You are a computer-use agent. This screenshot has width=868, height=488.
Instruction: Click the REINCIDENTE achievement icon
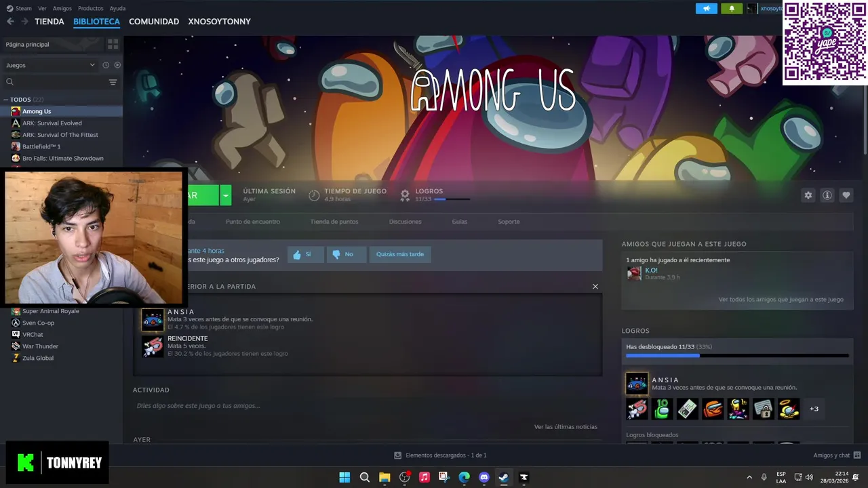pyautogui.click(x=153, y=346)
